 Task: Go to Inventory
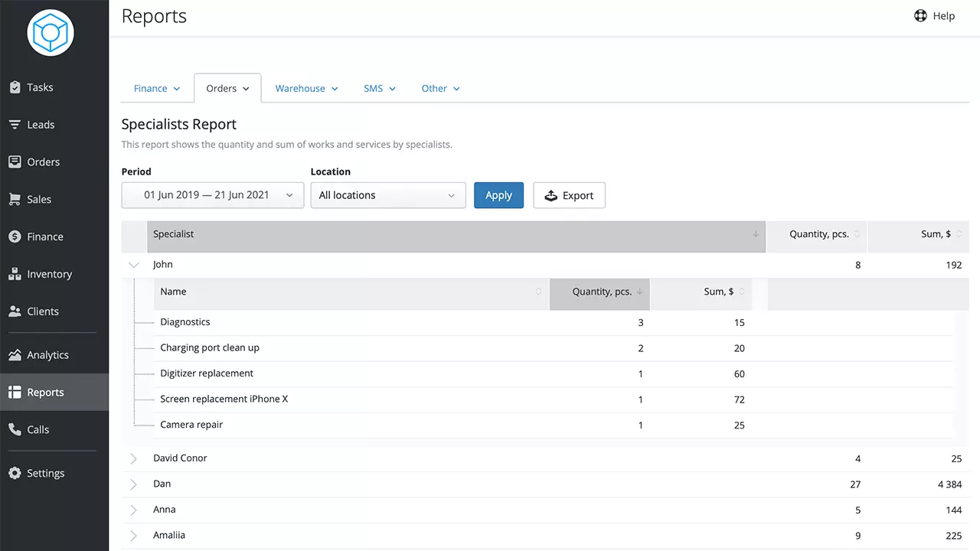click(x=54, y=274)
